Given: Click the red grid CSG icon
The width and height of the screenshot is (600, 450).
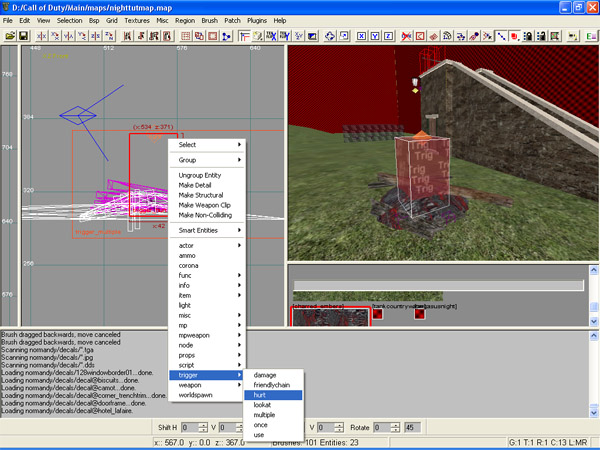Looking at the screenshot, I should (186, 36).
